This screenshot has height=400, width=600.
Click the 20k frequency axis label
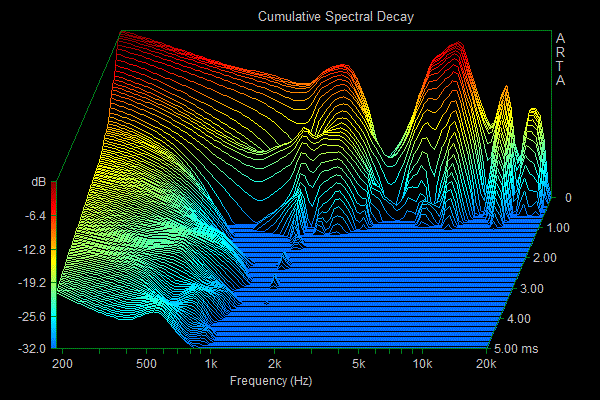pos(486,364)
